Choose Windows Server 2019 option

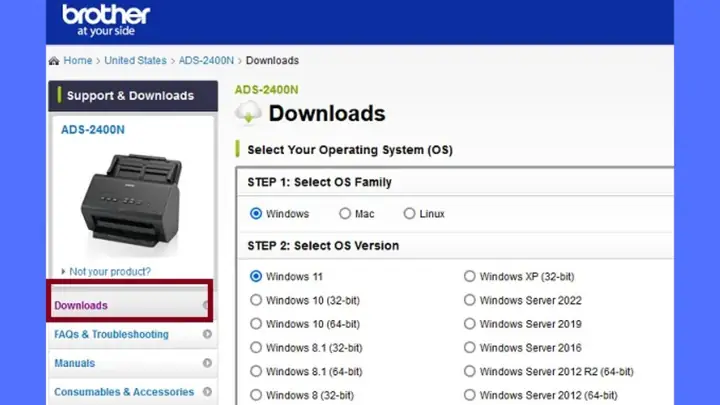[x=469, y=324]
